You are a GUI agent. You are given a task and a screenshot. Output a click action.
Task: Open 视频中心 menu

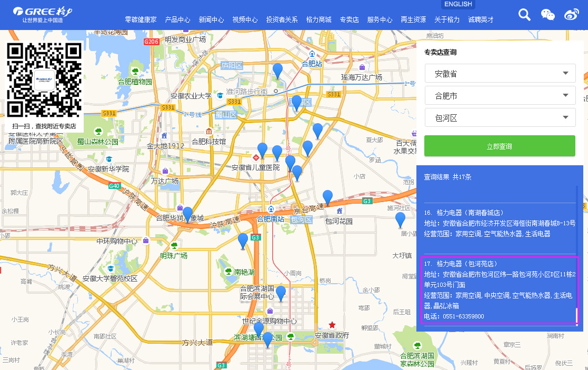pos(245,19)
